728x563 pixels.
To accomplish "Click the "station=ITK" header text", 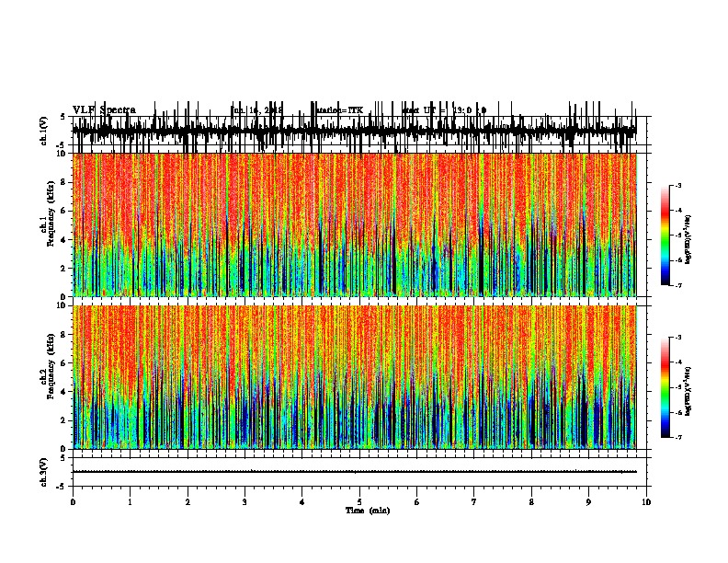I will [339, 110].
